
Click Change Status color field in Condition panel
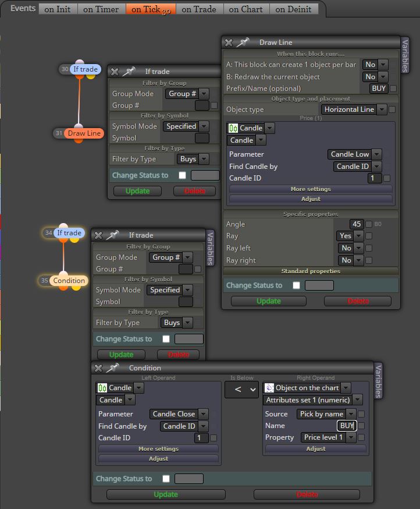tap(189, 479)
